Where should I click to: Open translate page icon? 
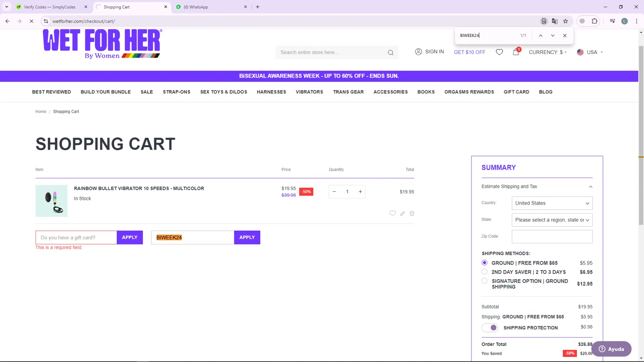click(x=555, y=21)
